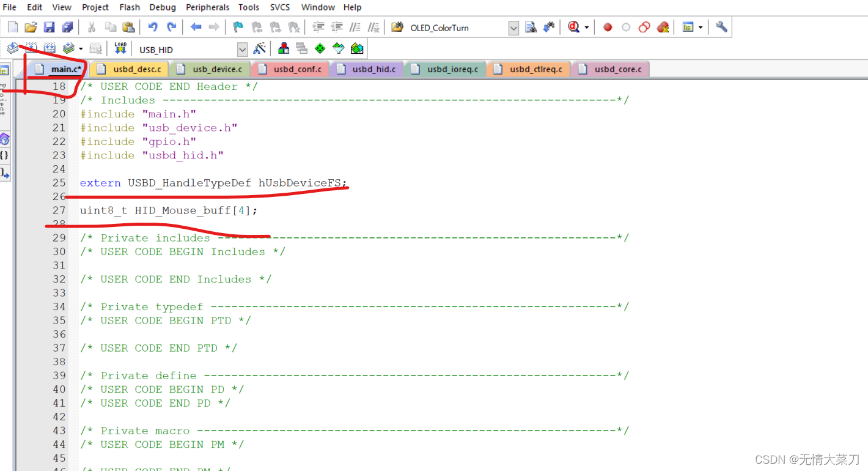The image size is (868, 471).
Task: Open the Batch Build dropdown arrow
Action: 81,48
